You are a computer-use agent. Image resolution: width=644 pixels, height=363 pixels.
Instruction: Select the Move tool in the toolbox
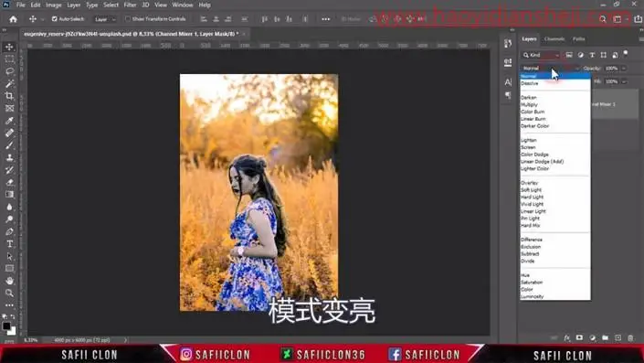9,47
